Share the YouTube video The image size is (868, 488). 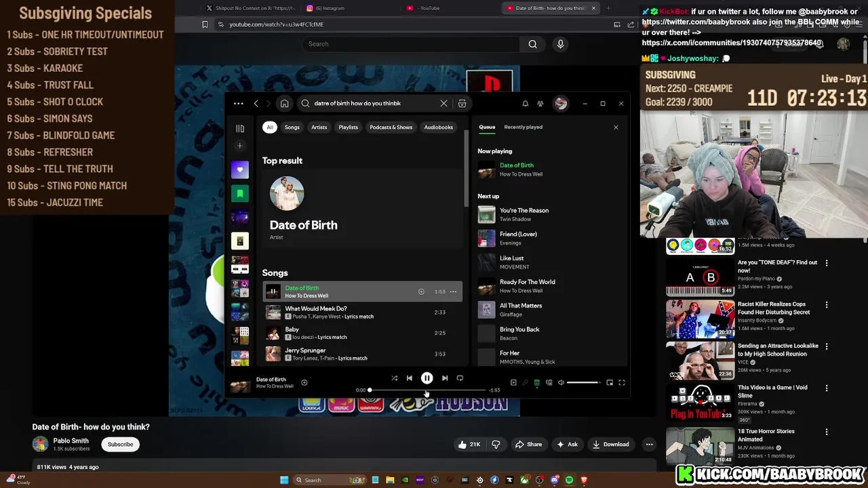(x=528, y=445)
